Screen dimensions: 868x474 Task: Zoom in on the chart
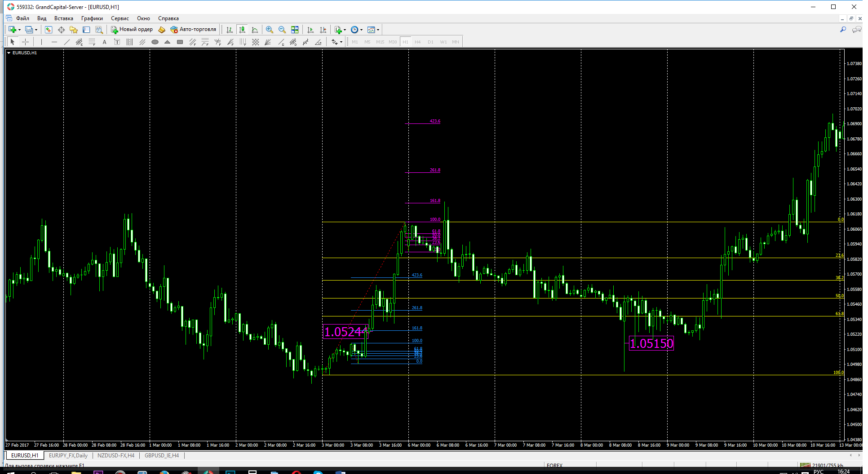pos(270,30)
